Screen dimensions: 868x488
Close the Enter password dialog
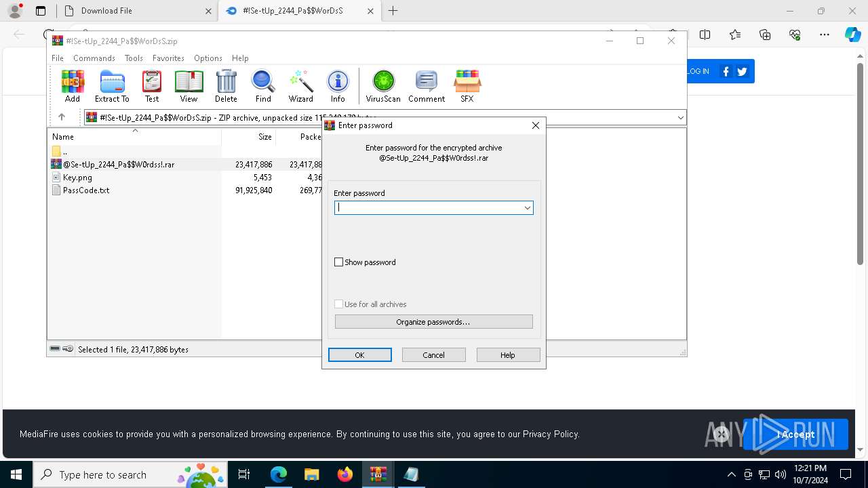click(535, 125)
